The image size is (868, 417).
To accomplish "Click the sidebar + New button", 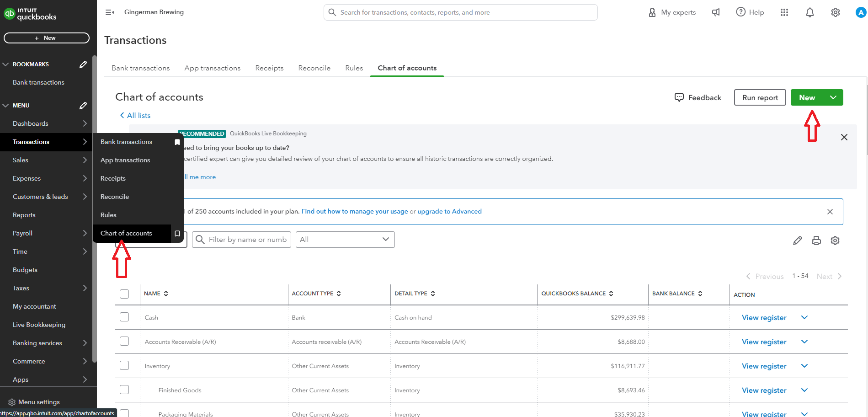I will (x=46, y=38).
